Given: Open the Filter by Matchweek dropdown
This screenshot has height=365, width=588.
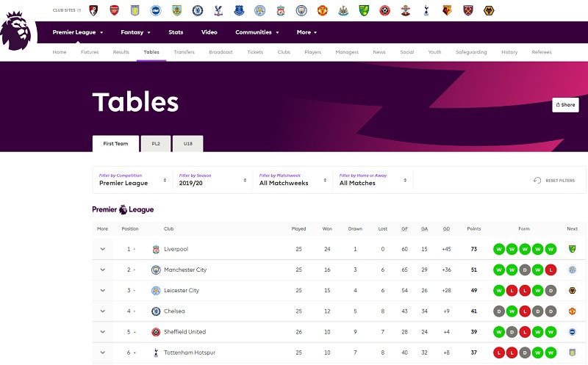Looking at the screenshot, I should pos(292,180).
